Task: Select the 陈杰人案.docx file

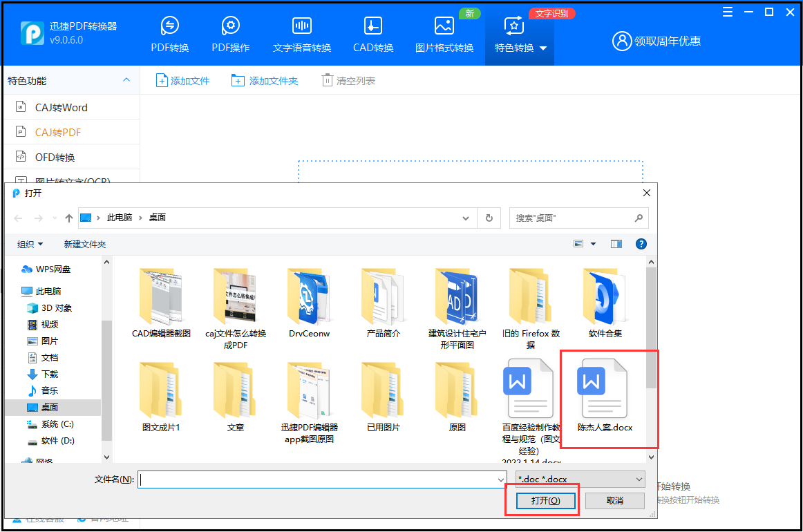Action: tap(605, 396)
